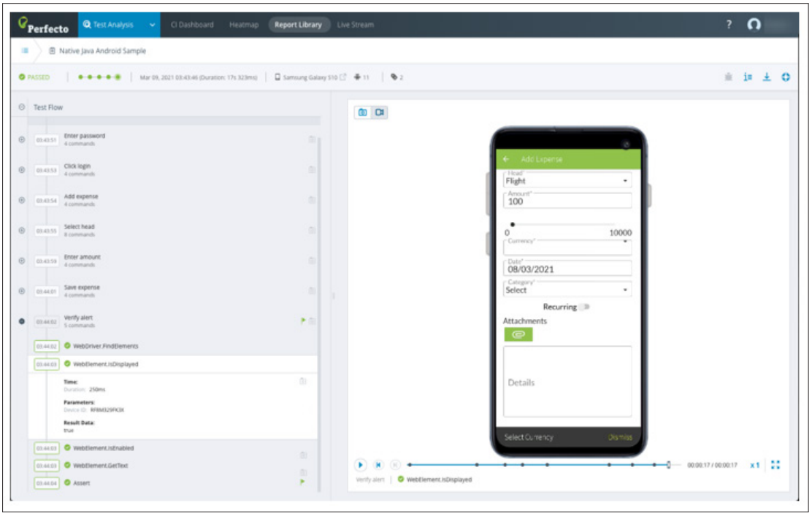
Task: Open the Test Analysis dropdown arrow
Action: point(152,25)
